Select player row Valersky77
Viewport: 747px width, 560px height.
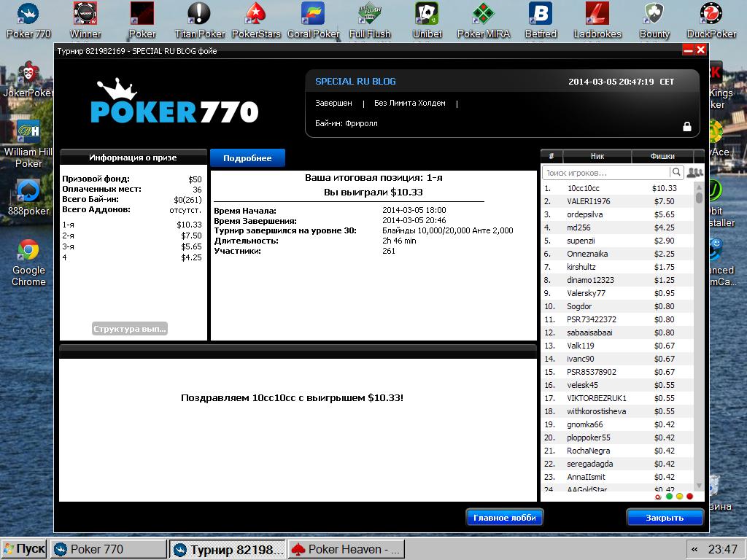(x=618, y=293)
